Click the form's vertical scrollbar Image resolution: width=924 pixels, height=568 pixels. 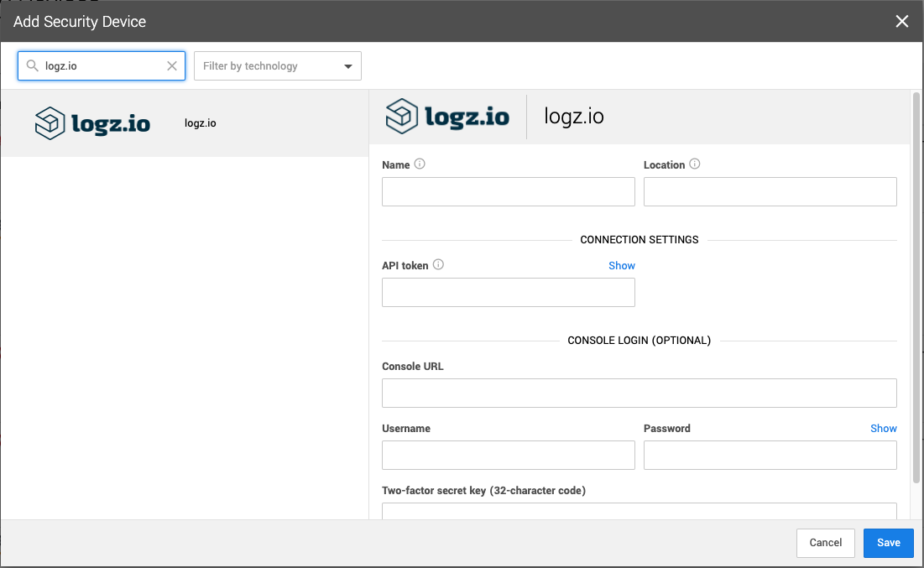[x=916, y=288]
